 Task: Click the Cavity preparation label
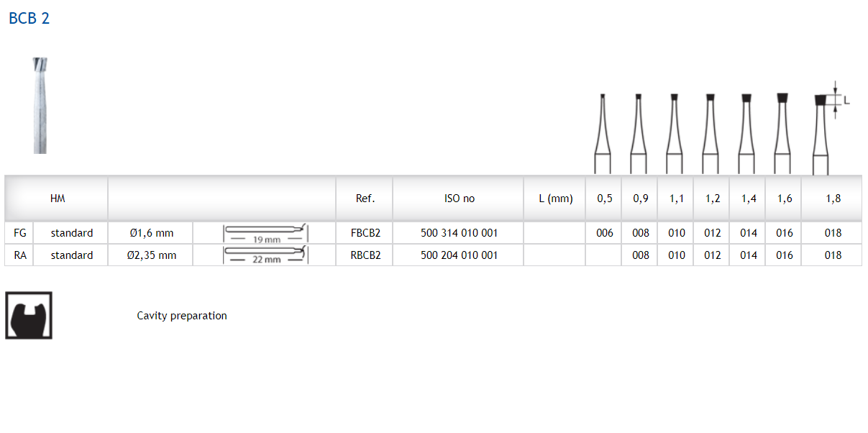pyautogui.click(x=182, y=316)
